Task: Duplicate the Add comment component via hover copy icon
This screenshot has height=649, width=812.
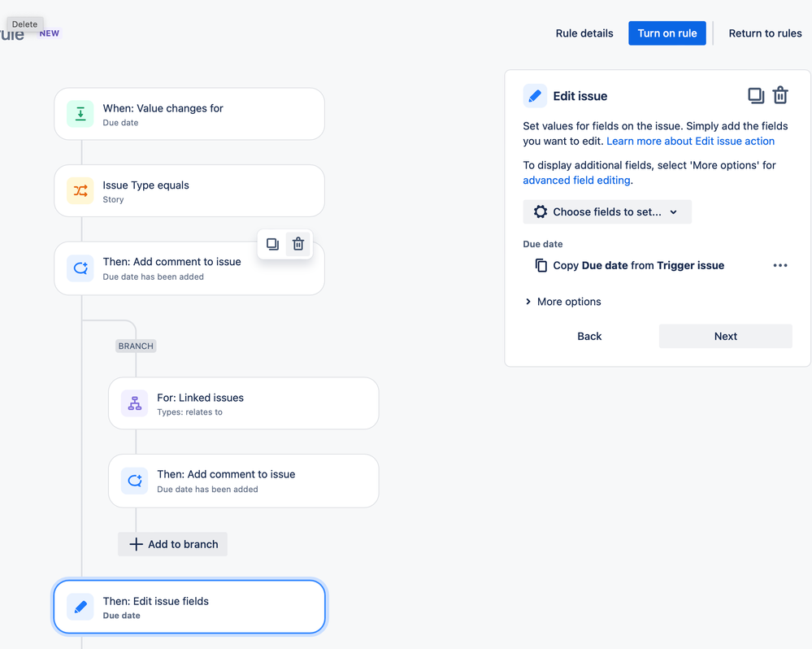Action: 272,244
